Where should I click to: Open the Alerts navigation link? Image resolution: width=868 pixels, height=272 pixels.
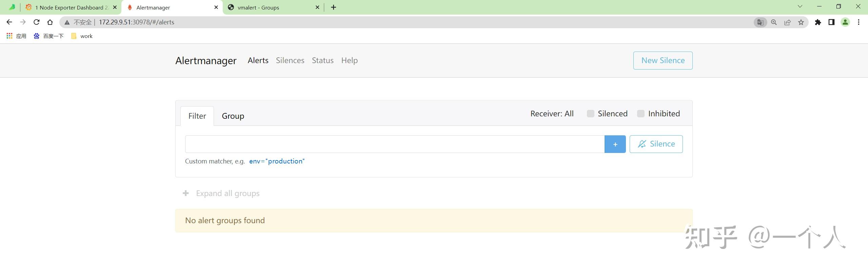coord(258,60)
